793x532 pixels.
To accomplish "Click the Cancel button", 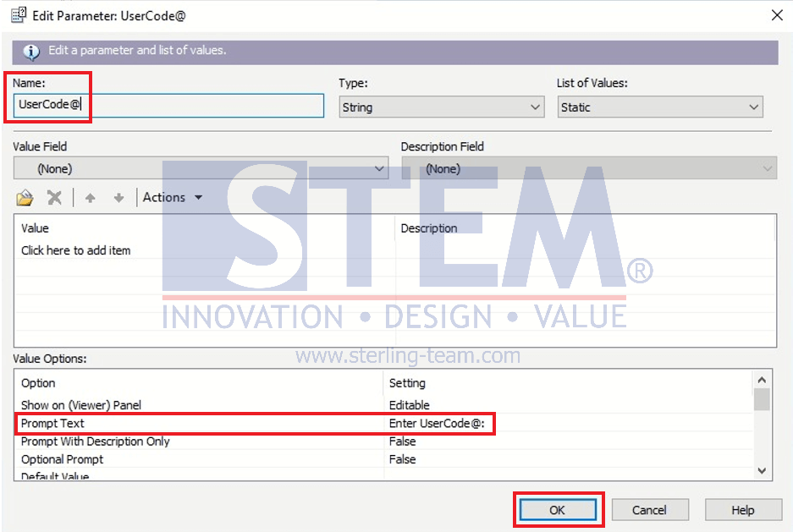I will pos(649,510).
